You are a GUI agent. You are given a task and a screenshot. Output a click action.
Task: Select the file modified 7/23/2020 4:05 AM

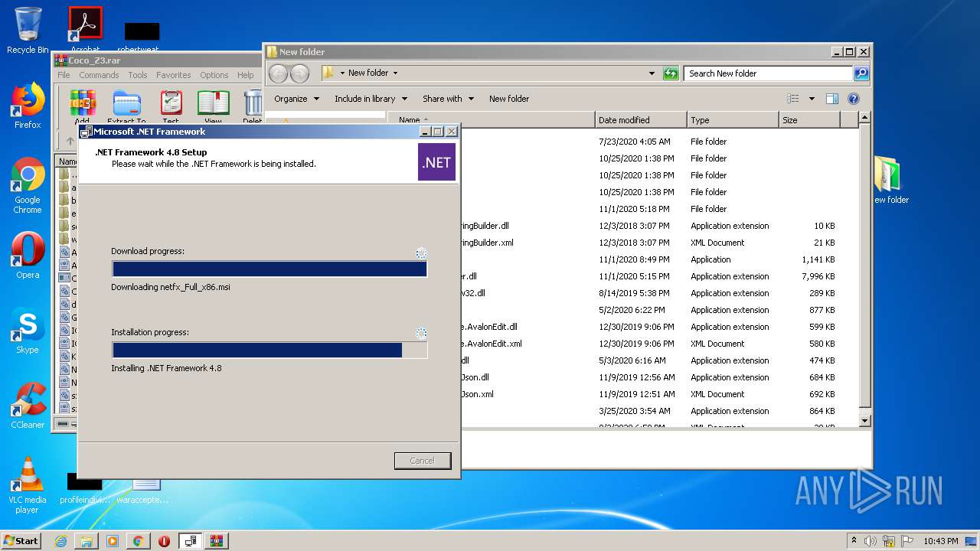(x=658, y=142)
